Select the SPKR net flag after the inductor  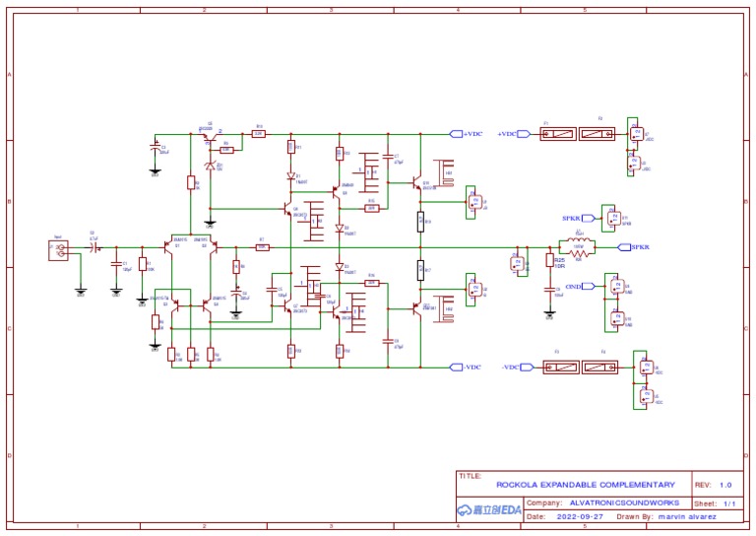624,247
